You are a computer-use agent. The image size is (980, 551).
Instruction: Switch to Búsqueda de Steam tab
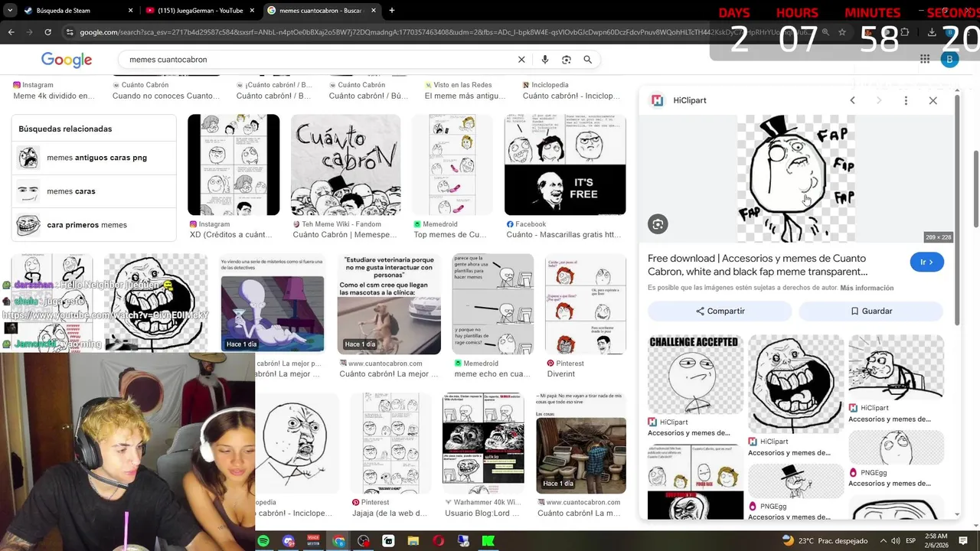69,11
